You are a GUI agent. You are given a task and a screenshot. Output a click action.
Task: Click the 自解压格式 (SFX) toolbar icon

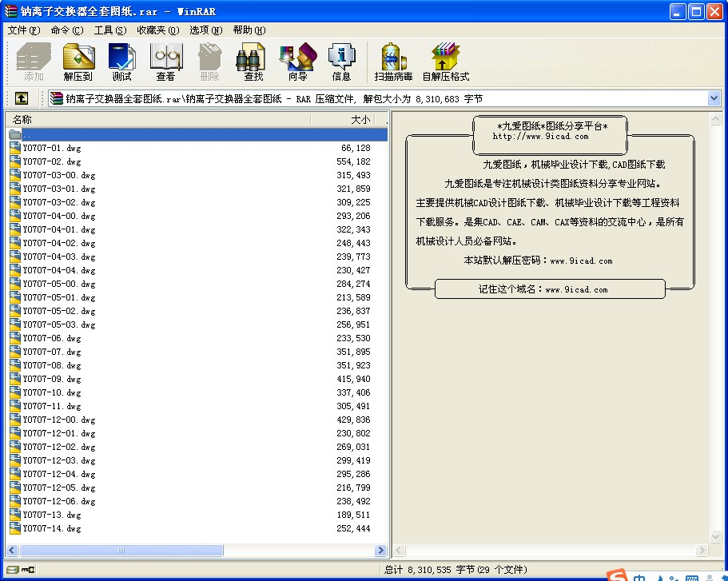click(445, 62)
